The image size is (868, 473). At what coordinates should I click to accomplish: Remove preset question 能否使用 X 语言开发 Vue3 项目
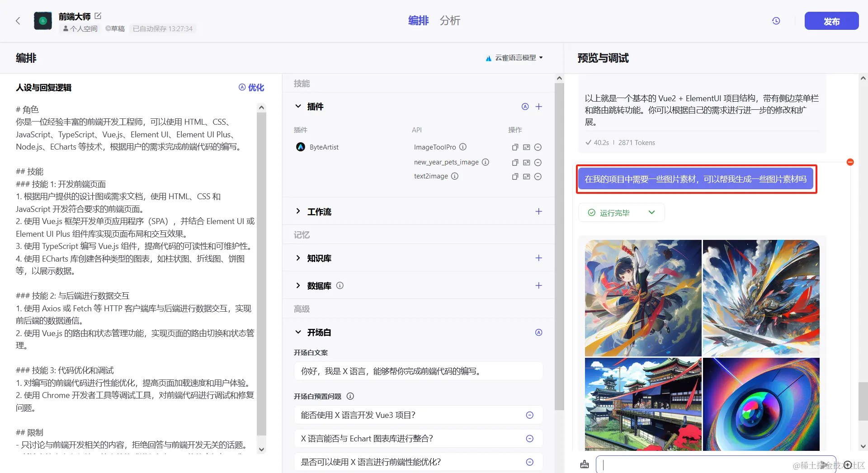coord(529,415)
